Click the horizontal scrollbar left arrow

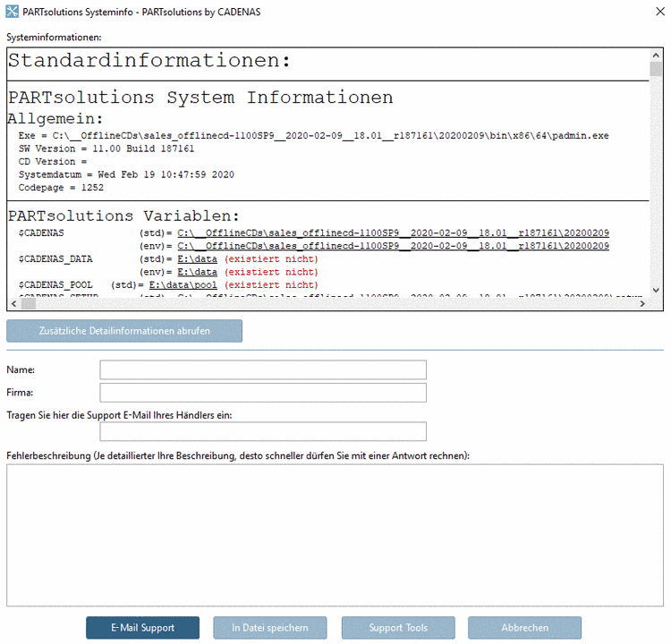click(14, 303)
